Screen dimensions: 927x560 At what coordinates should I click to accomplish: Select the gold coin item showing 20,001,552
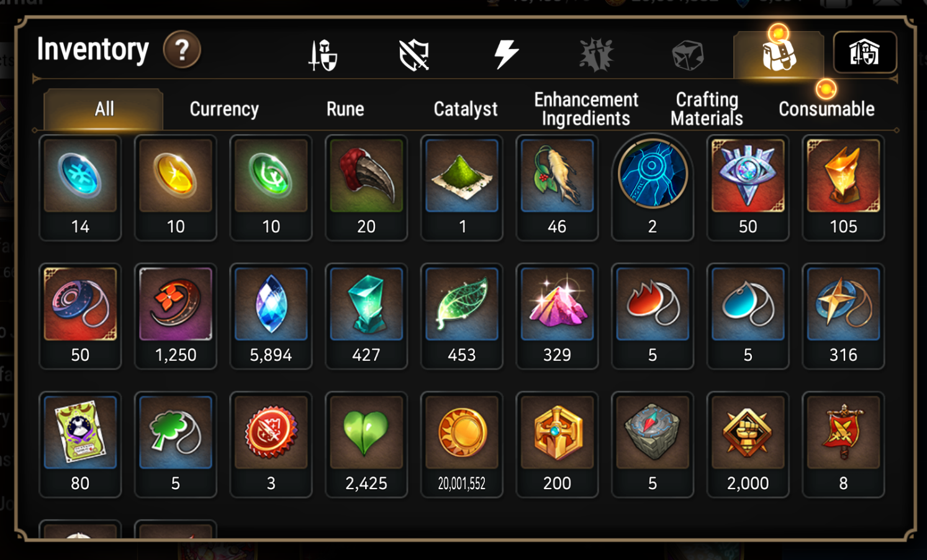[x=461, y=445]
